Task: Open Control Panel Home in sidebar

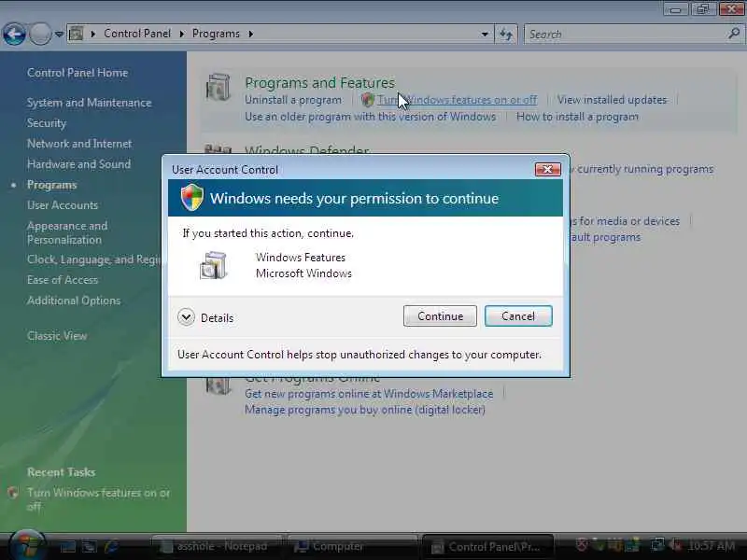Action: (x=78, y=73)
